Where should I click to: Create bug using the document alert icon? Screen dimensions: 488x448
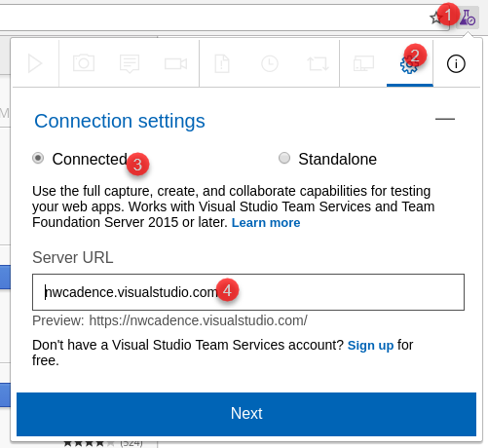point(222,63)
